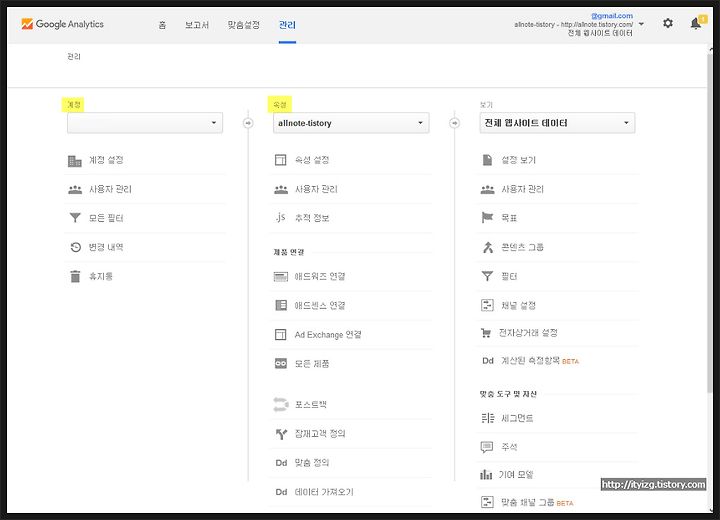Image resolution: width=720 pixels, height=520 pixels.
Task: Open the notifications bell icon
Action: 696,23
